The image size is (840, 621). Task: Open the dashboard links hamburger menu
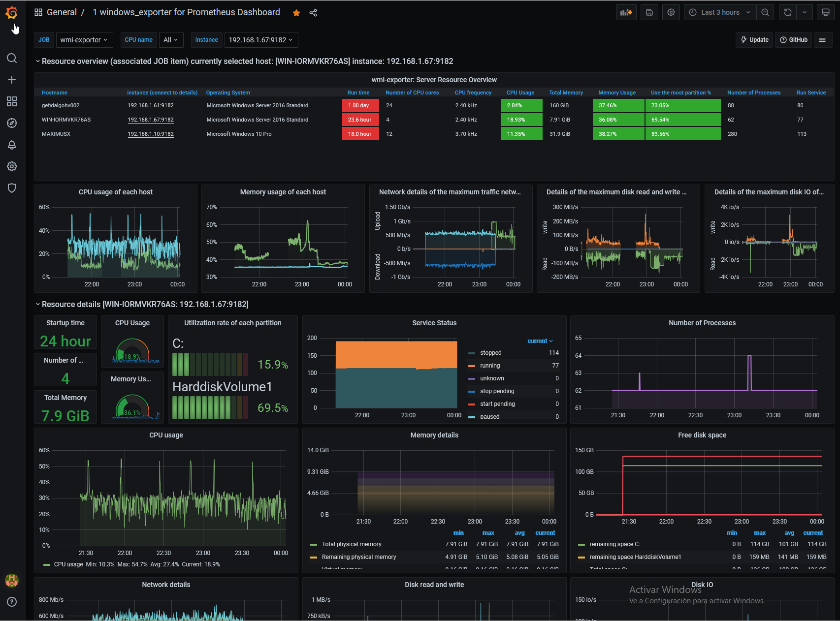(x=822, y=40)
